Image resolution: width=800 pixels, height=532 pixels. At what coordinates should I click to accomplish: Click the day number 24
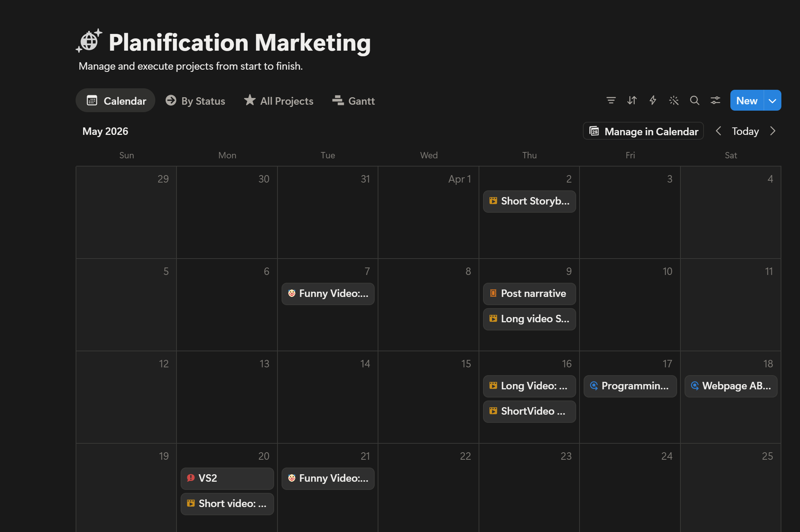click(667, 456)
